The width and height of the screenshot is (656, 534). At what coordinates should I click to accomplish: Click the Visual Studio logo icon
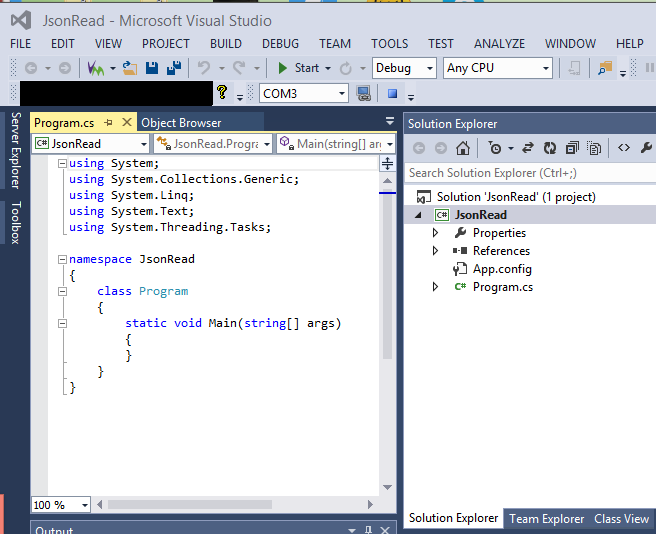tap(21, 20)
